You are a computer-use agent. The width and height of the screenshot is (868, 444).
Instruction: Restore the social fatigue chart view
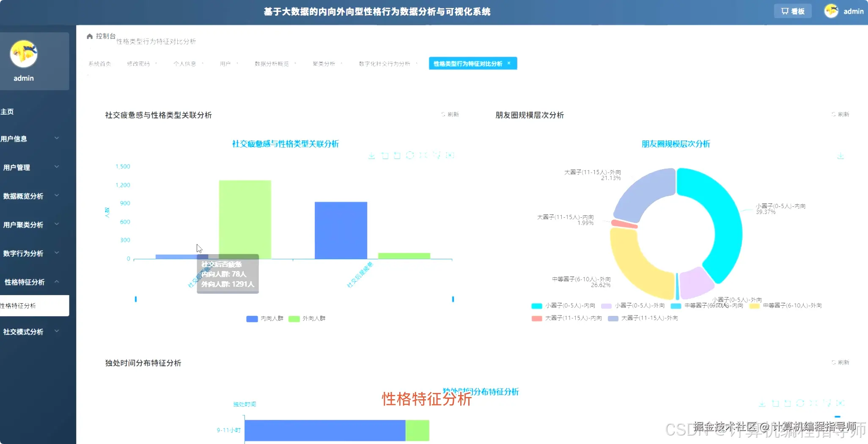click(410, 156)
